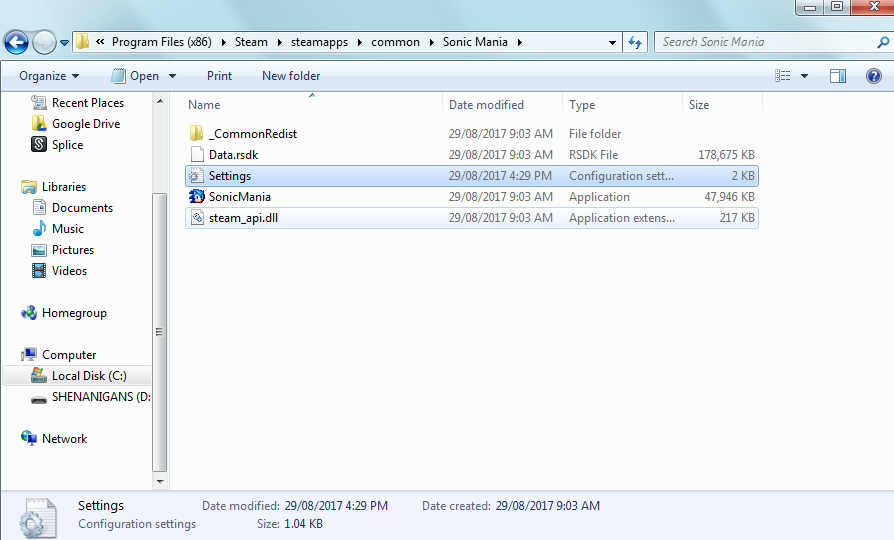Click the Back navigation arrow

pyautogui.click(x=16, y=42)
